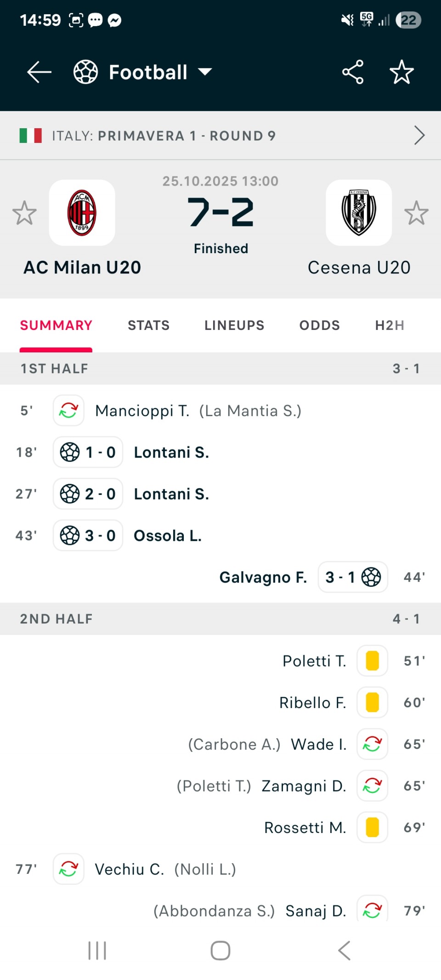The image size is (441, 980).
Task: Switch to the Stats tab
Action: pos(148,325)
